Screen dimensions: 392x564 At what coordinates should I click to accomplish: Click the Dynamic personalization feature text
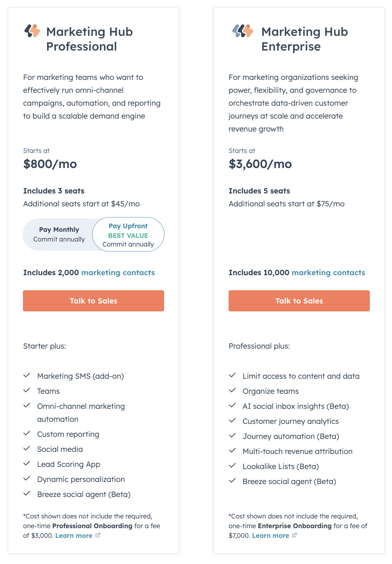coord(81,479)
